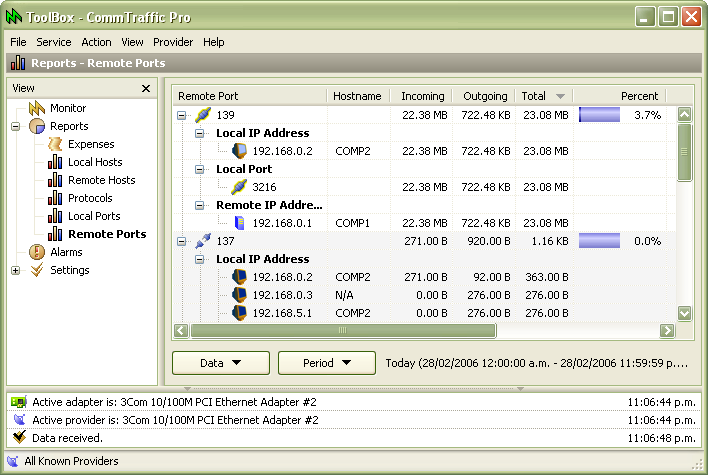Select the Local Hosts report

[95, 162]
